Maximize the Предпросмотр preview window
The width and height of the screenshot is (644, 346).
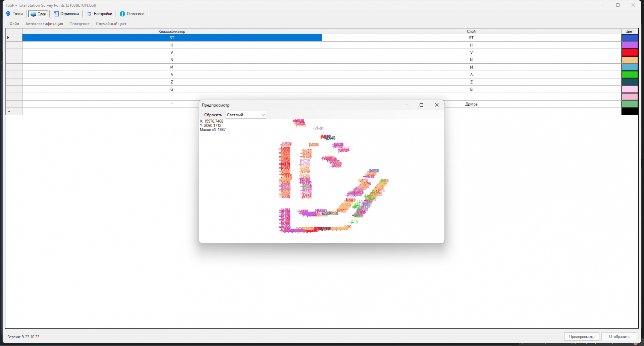click(x=421, y=105)
